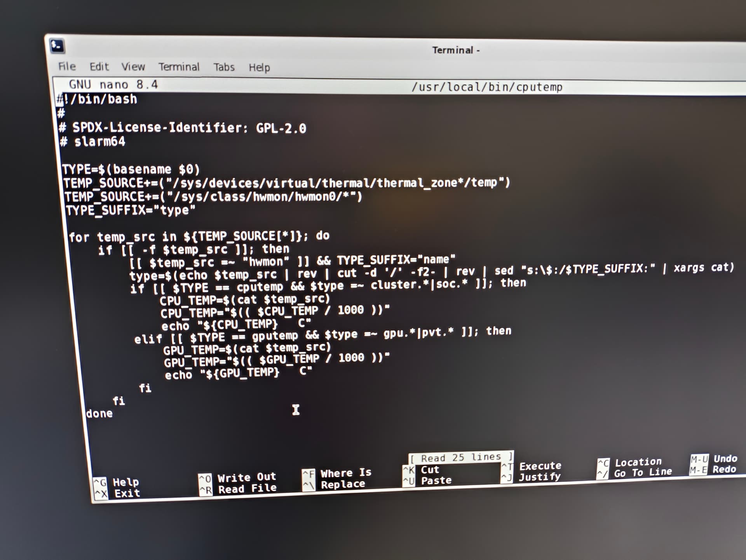
Task: Click the 'type=$(echo $temp_src' line
Action: (432, 271)
